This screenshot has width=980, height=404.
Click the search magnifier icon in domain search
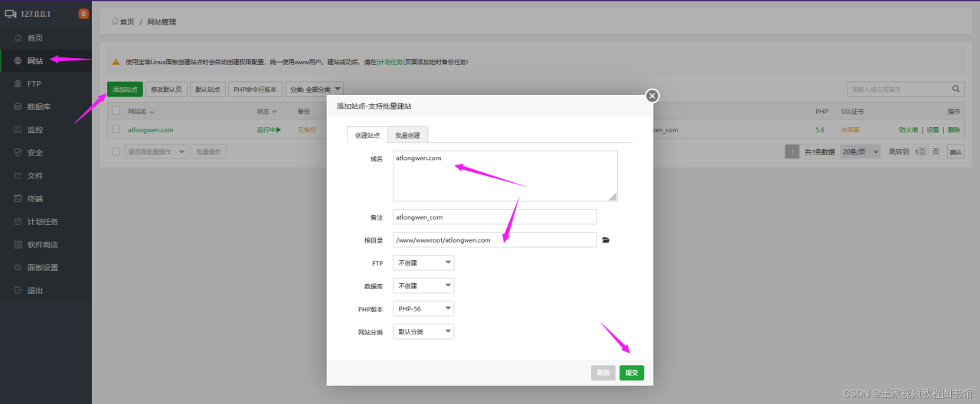[956, 89]
